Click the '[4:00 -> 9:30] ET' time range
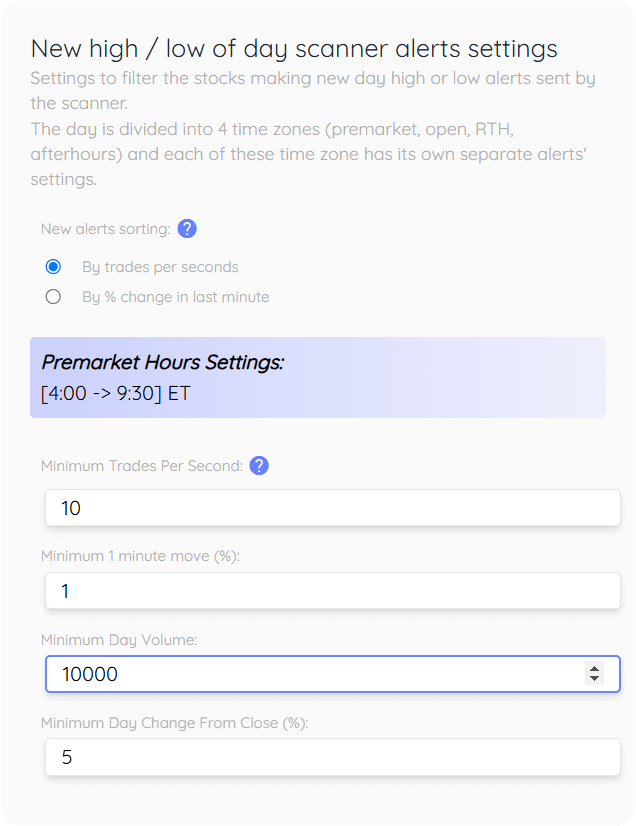The width and height of the screenshot is (636, 826). click(x=115, y=394)
